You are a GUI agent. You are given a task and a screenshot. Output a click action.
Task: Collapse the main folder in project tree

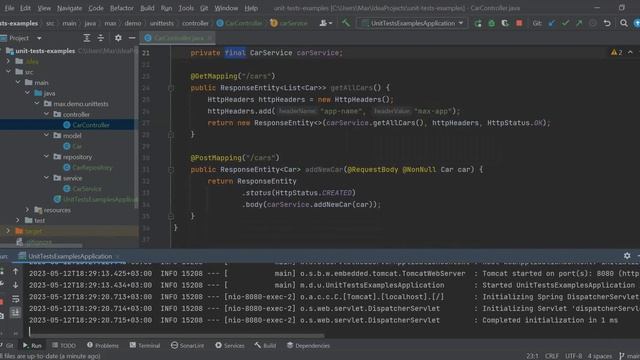(18, 82)
